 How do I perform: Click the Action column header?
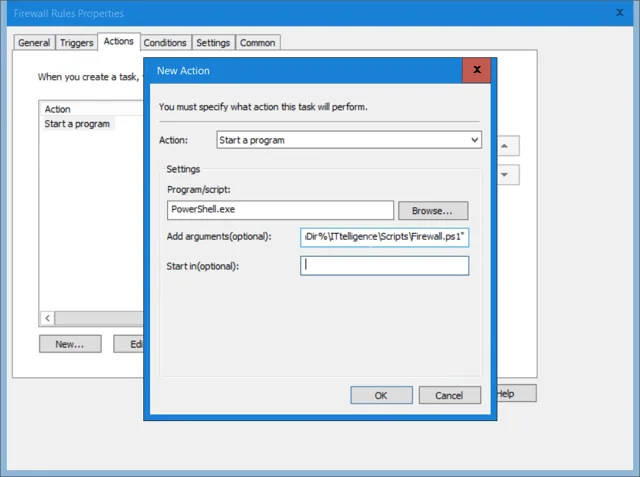click(91, 109)
